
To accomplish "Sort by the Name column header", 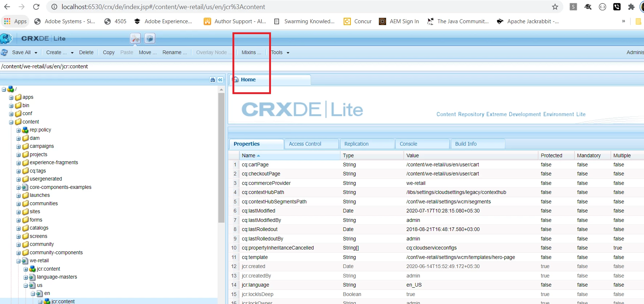I will (x=289, y=155).
